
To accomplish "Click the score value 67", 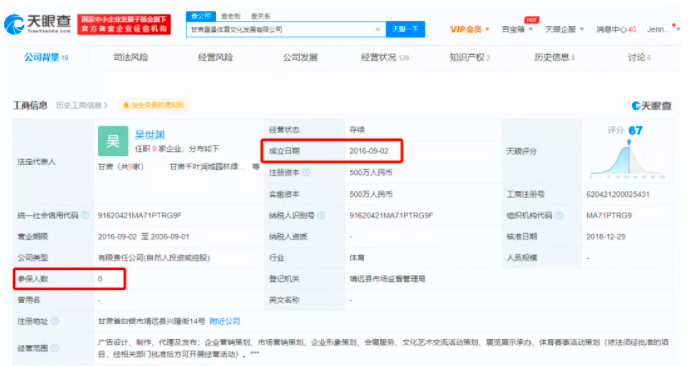I will 635,130.
